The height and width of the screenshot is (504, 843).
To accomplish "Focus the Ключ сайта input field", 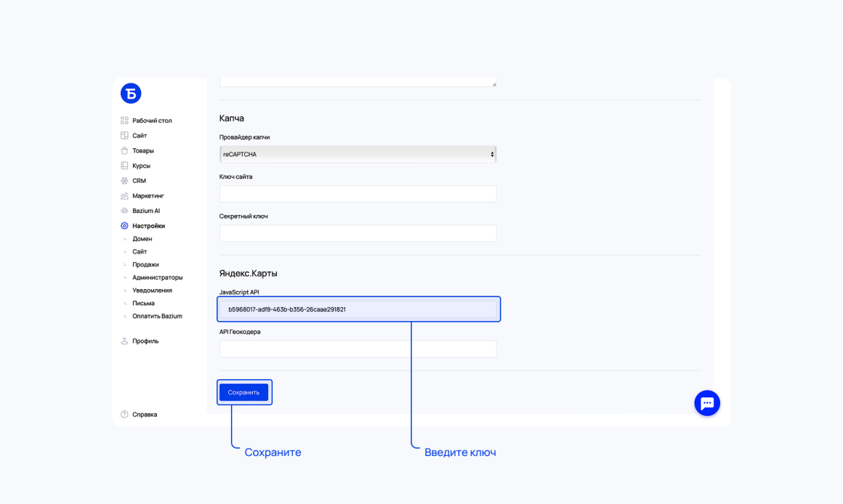I will coord(358,194).
